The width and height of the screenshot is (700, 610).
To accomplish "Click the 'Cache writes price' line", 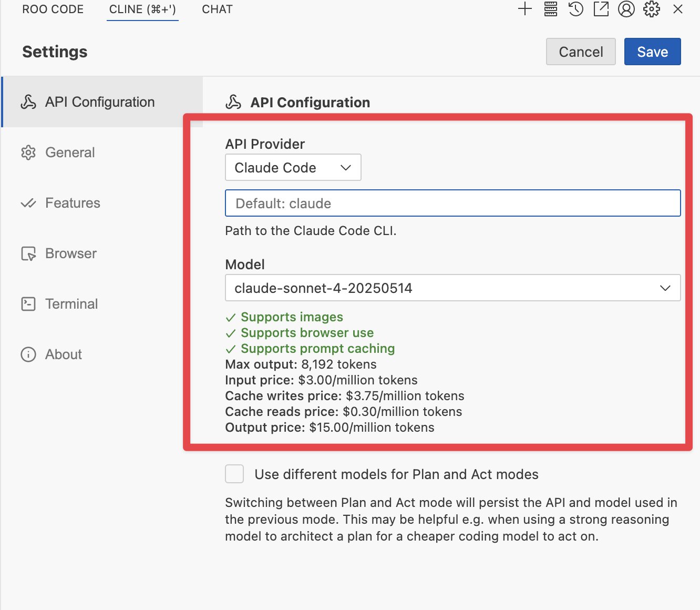I will pyautogui.click(x=345, y=396).
